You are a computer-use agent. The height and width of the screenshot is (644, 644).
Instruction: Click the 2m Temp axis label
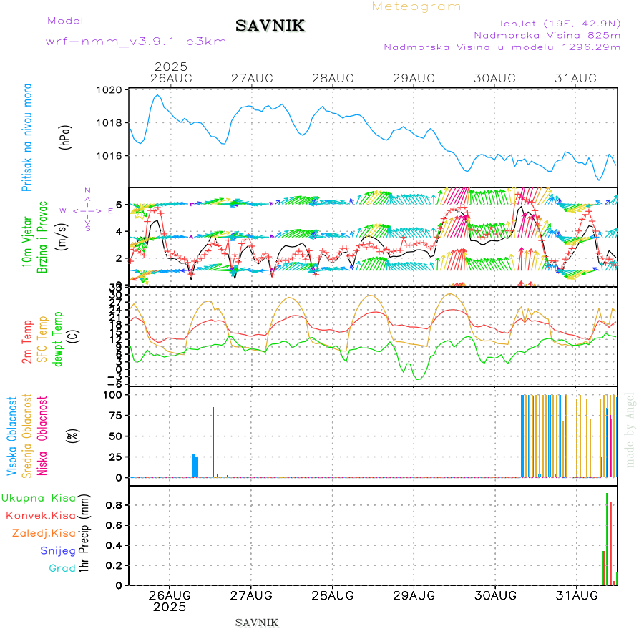click(27, 342)
